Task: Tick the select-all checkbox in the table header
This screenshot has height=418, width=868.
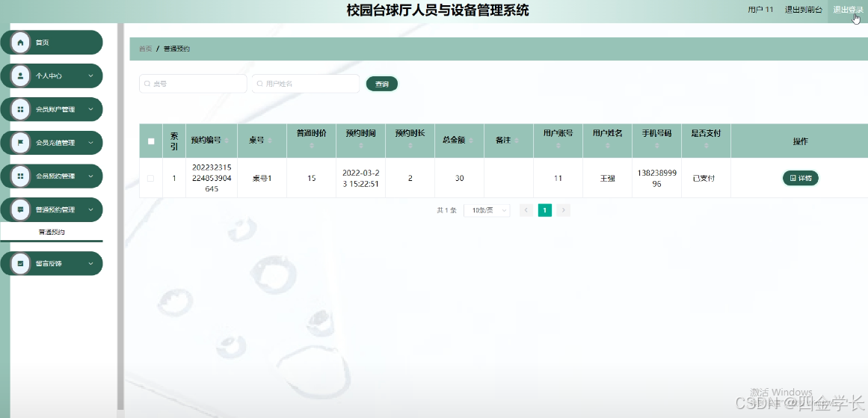Action: [x=151, y=141]
